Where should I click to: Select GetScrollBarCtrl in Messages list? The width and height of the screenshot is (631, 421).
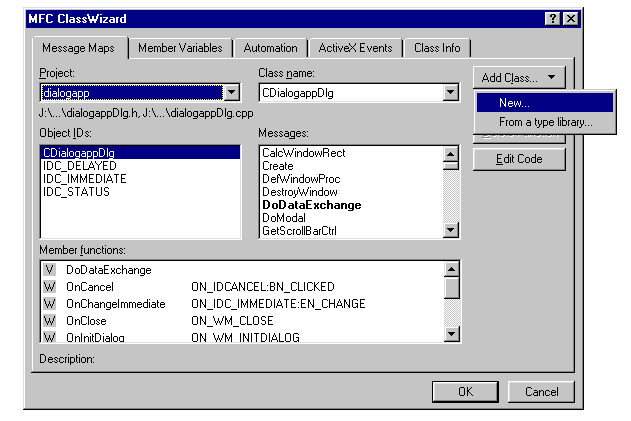[351, 231]
